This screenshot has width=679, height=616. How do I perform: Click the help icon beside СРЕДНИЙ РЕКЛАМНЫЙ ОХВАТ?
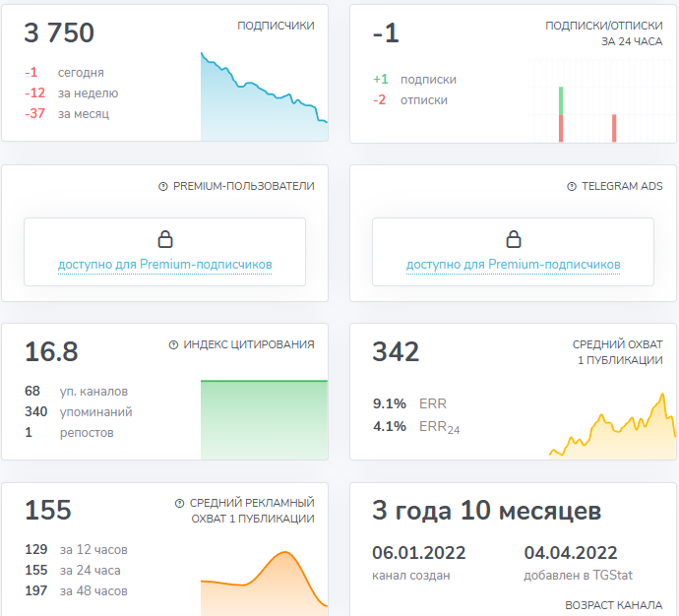point(179,503)
